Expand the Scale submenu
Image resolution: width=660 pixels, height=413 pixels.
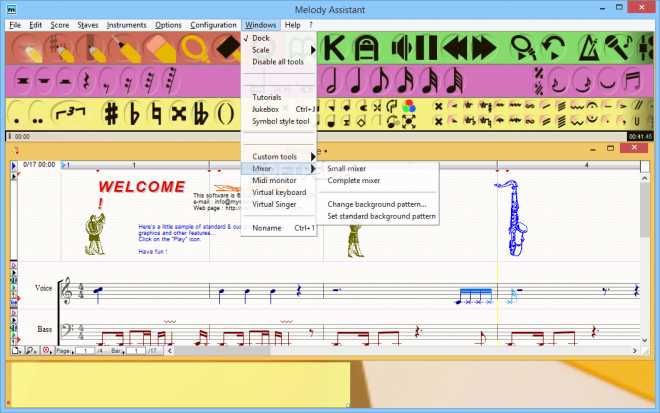click(x=261, y=50)
